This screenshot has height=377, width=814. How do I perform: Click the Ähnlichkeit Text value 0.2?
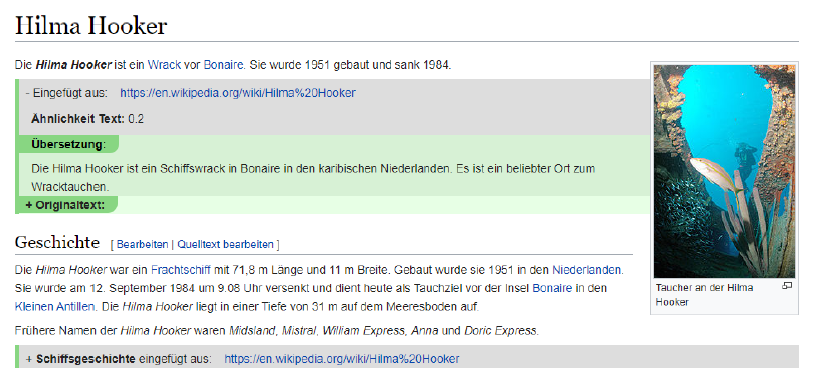[135, 119]
